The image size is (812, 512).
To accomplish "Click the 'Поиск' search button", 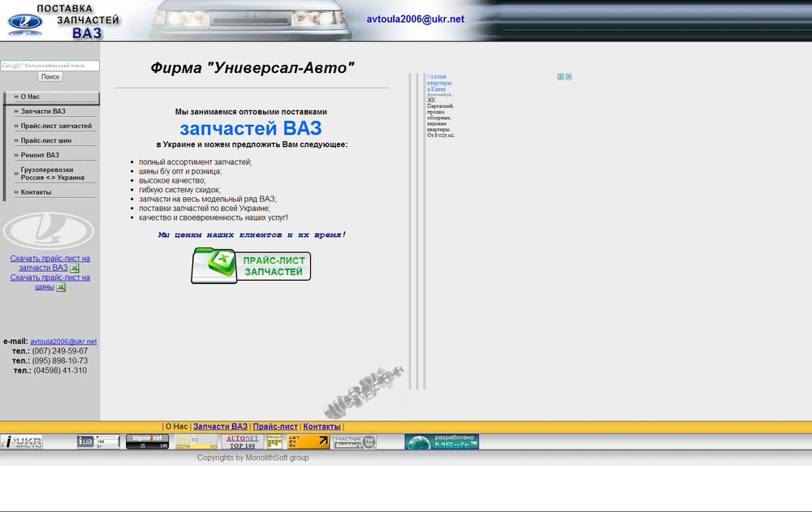I will click(x=50, y=76).
